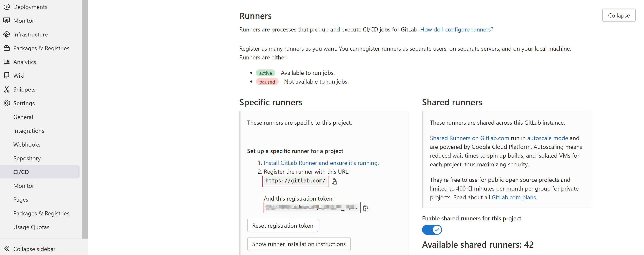Click the Snippets scissors icon

click(x=7, y=89)
